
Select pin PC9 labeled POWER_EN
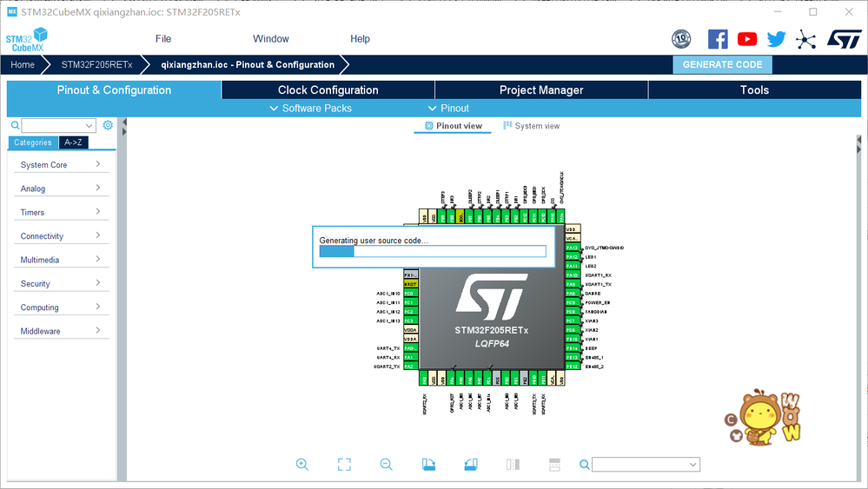(x=572, y=302)
